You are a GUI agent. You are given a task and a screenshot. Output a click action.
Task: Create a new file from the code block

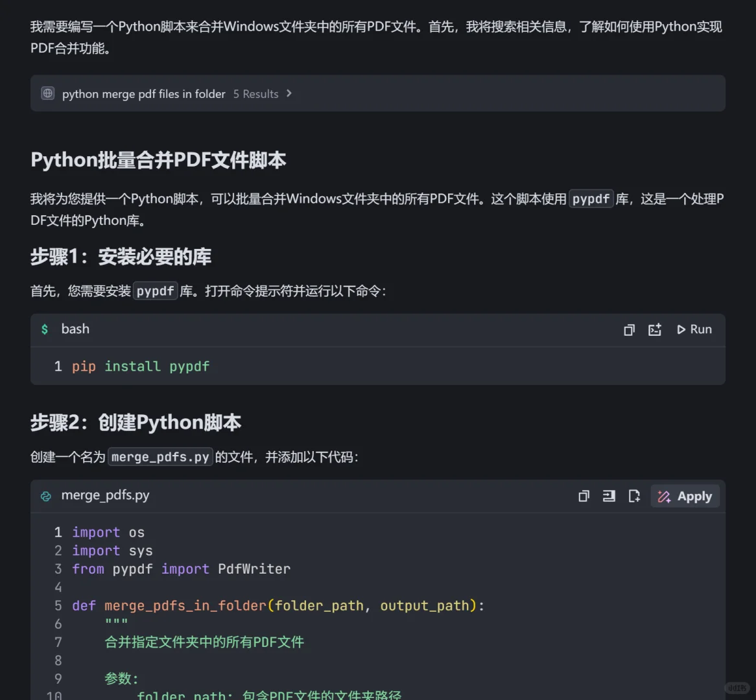click(x=634, y=496)
